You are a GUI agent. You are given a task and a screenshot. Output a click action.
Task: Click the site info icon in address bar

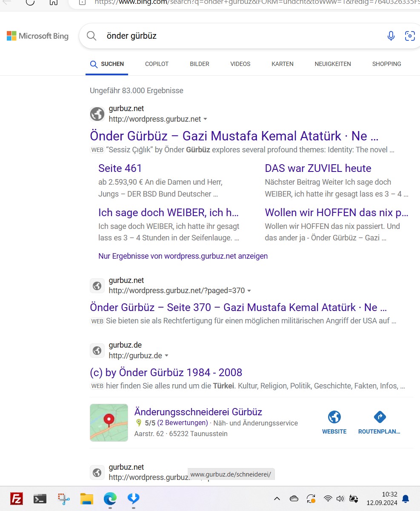pos(83,2)
